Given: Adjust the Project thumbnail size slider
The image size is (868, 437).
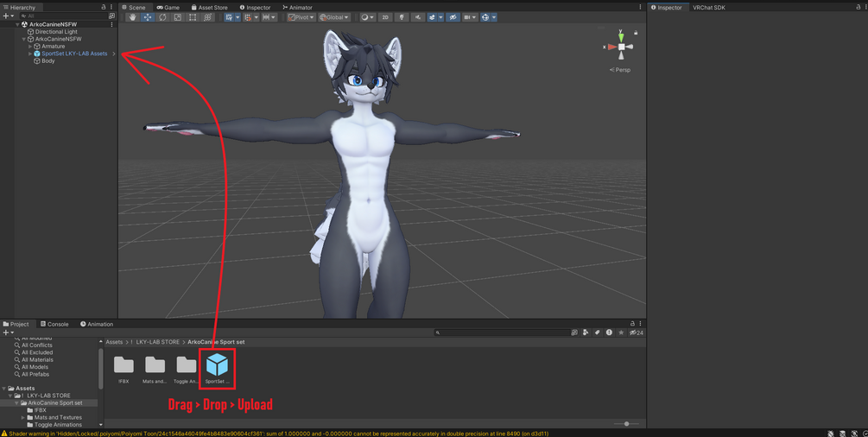Looking at the screenshot, I should pos(626,424).
